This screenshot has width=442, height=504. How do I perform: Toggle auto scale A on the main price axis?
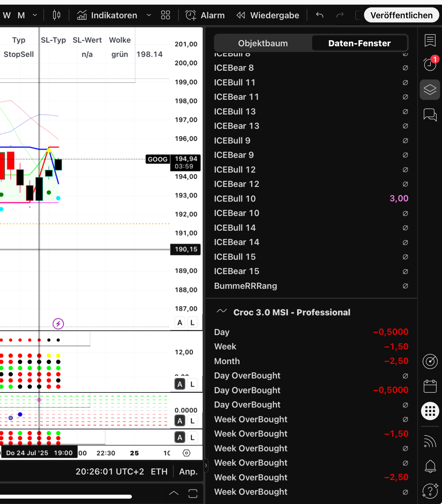(x=180, y=322)
